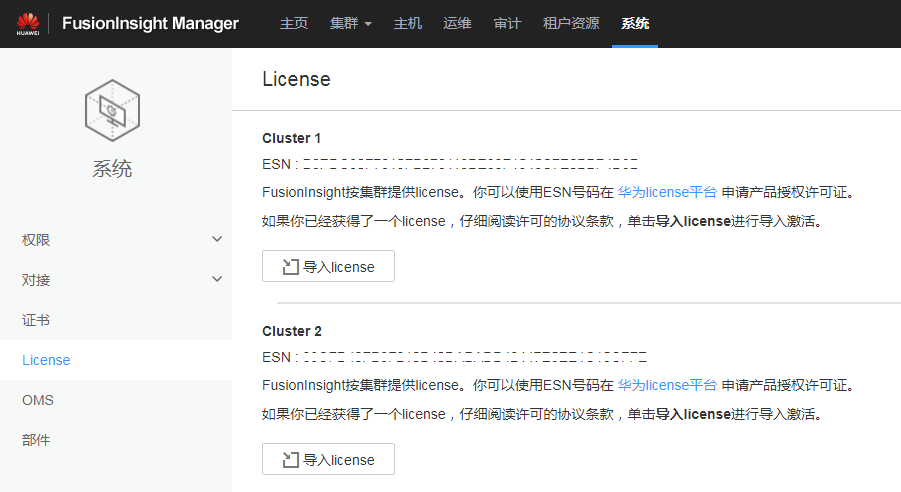901x492 pixels.
Task: Click the License page heading
Action: 297,79
